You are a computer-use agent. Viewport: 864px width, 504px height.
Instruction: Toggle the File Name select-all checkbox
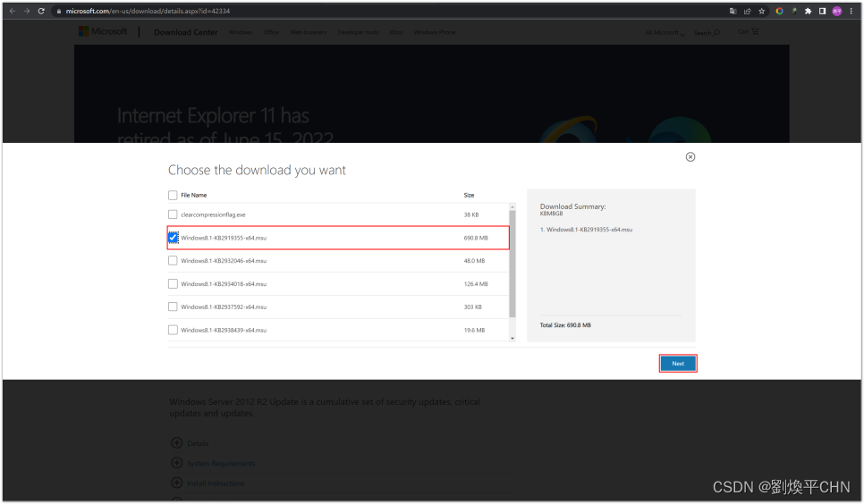coord(173,195)
